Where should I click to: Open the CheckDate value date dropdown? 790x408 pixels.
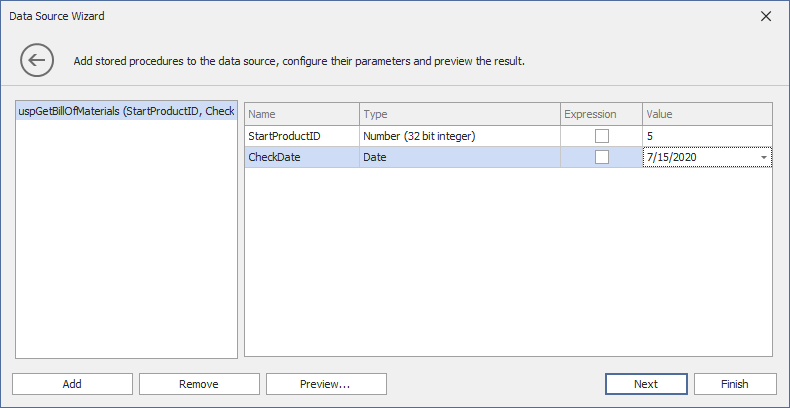[x=764, y=158]
